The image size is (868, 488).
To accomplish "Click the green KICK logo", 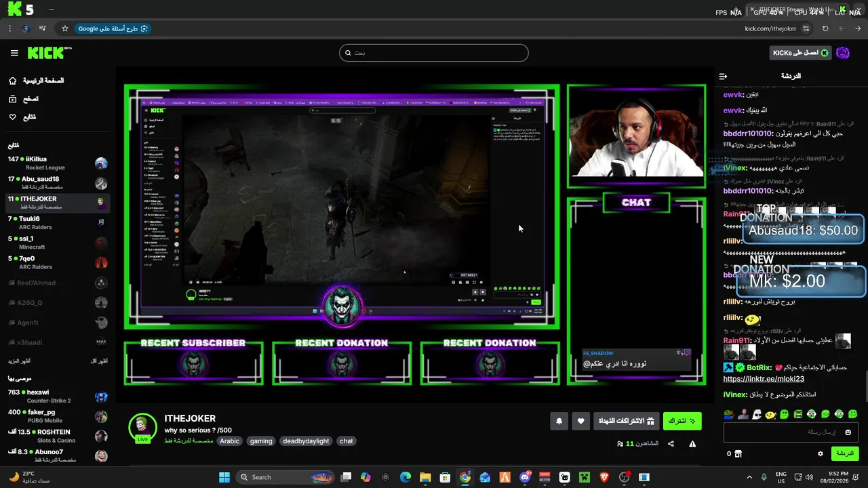I will [x=46, y=53].
